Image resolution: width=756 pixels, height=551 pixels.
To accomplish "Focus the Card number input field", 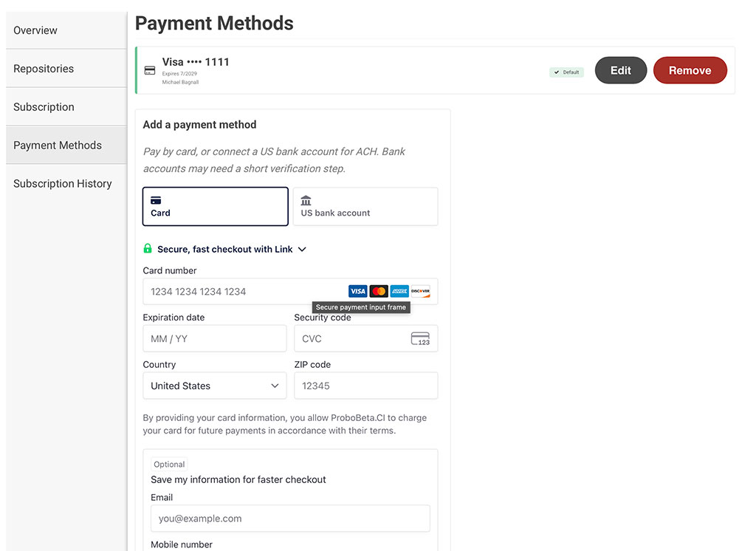I will coord(290,292).
